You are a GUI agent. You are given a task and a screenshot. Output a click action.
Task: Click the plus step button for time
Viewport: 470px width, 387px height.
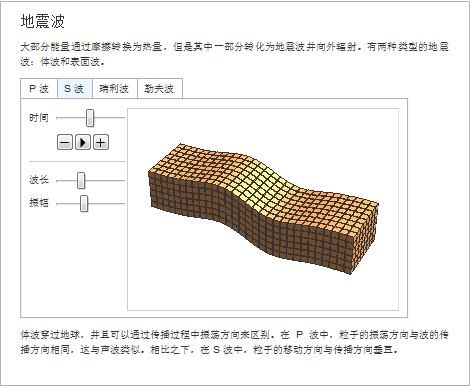point(101,143)
